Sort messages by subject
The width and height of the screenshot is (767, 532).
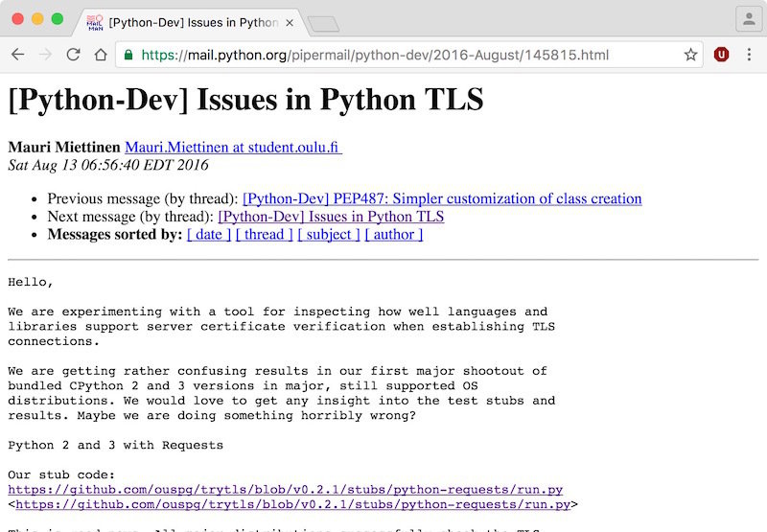coord(329,234)
